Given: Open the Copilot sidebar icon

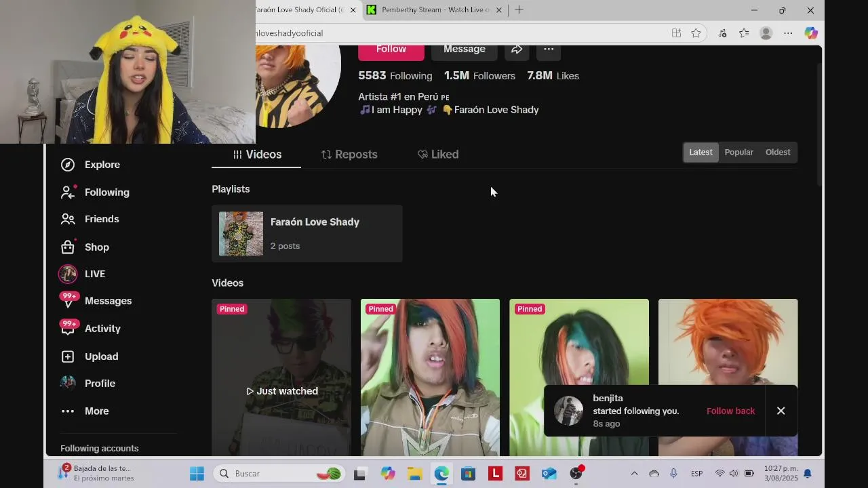Looking at the screenshot, I should pyautogui.click(x=811, y=33).
